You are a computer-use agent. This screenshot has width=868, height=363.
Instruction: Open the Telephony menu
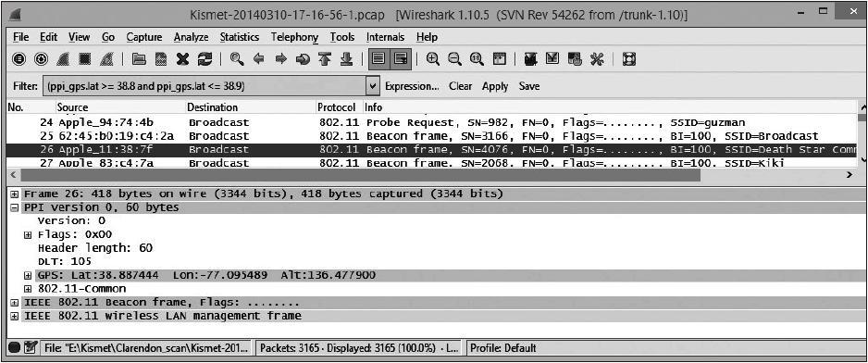[294, 37]
